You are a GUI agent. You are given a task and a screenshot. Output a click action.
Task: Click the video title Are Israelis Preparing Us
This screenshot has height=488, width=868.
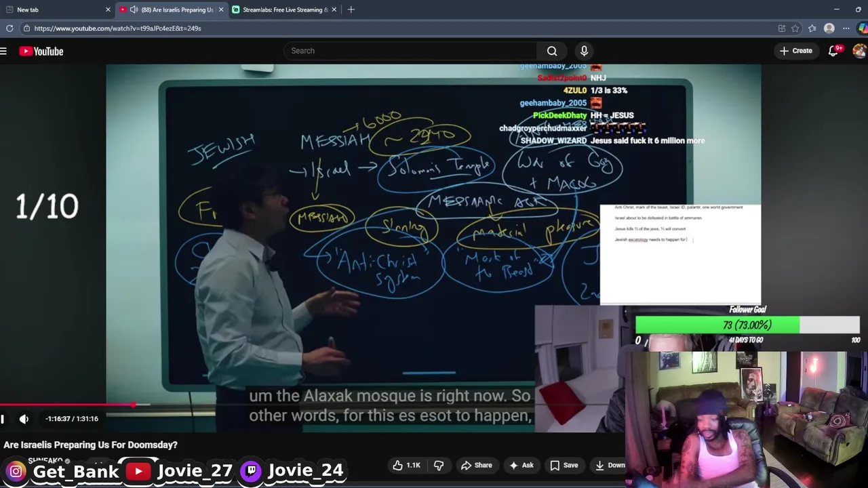[90, 445]
